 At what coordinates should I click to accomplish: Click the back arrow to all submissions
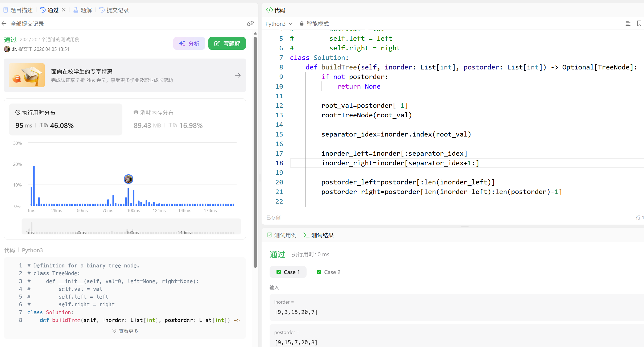tap(4, 24)
